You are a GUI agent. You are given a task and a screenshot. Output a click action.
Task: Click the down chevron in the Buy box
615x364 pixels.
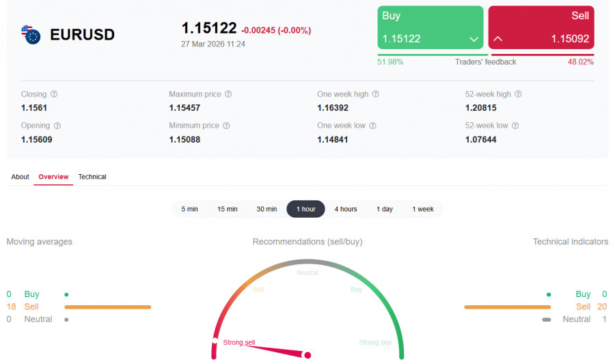[474, 40]
